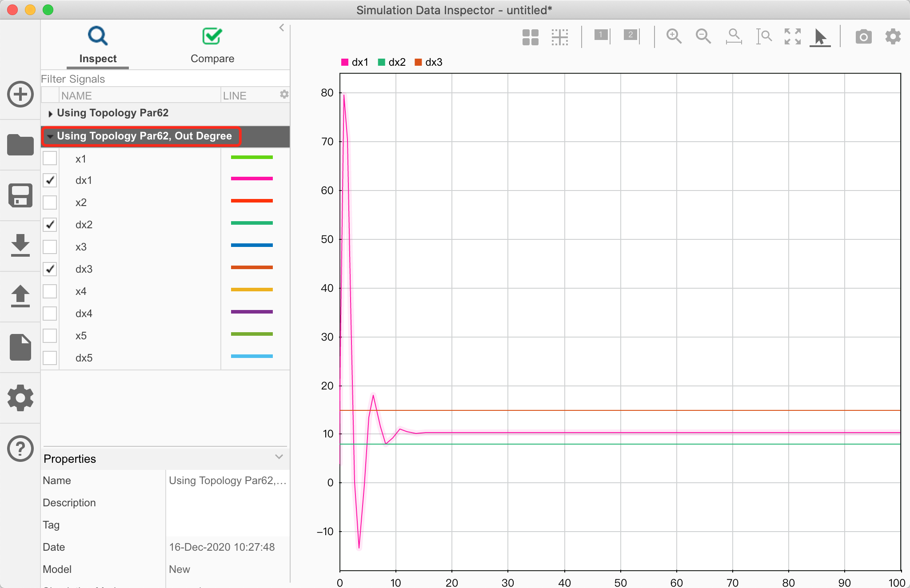The height and width of the screenshot is (588, 910).
Task: Enable the x2 signal checkbox
Action: [x=50, y=203]
